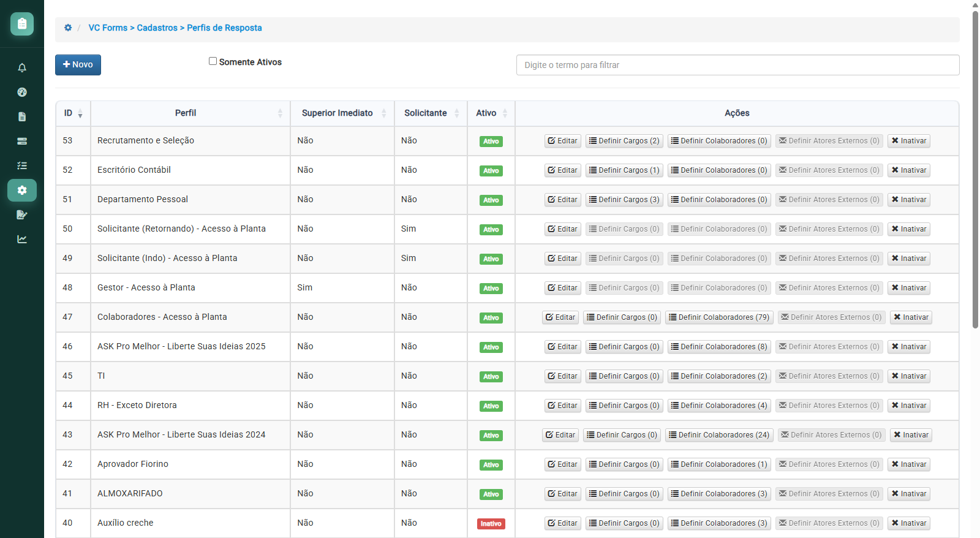This screenshot has height=538, width=980.
Task: Select the highlighted settings gear in sidebar
Action: [x=22, y=190]
